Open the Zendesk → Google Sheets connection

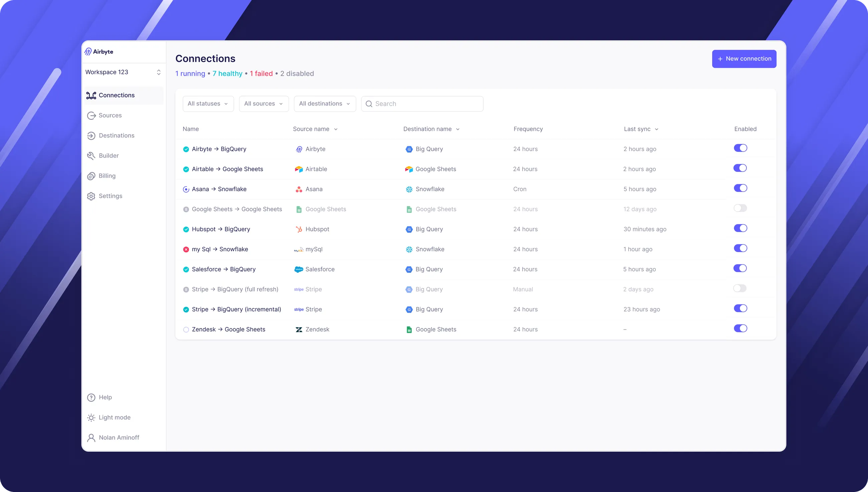pyautogui.click(x=228, y=329)
